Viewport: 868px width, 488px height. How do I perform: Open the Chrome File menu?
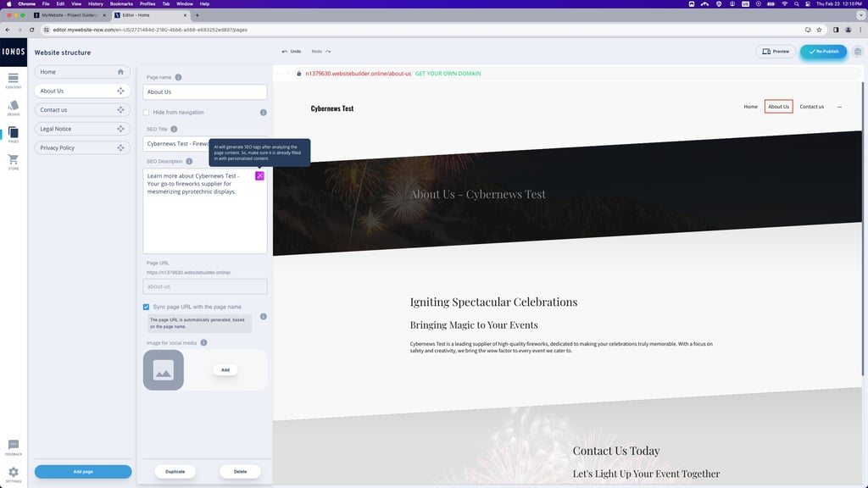pyautogui.click(x=46, y=4)
